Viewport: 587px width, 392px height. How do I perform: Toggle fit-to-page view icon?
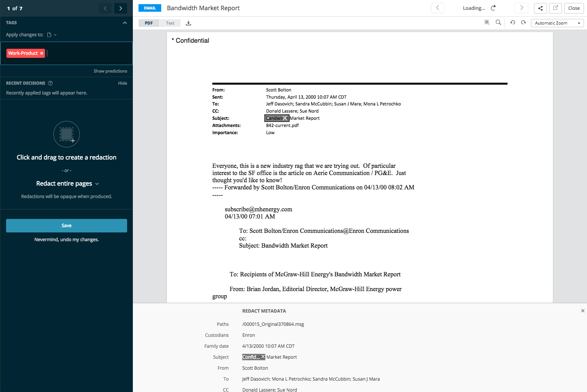[487, 22]
